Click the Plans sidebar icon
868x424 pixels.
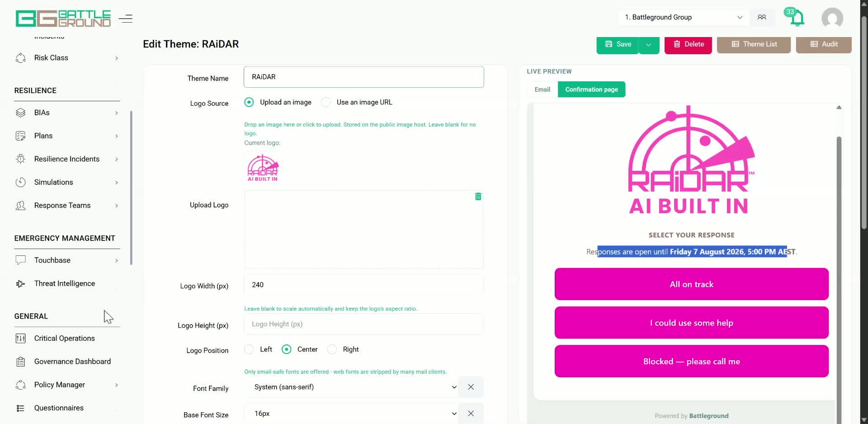[x=21, y=136]
